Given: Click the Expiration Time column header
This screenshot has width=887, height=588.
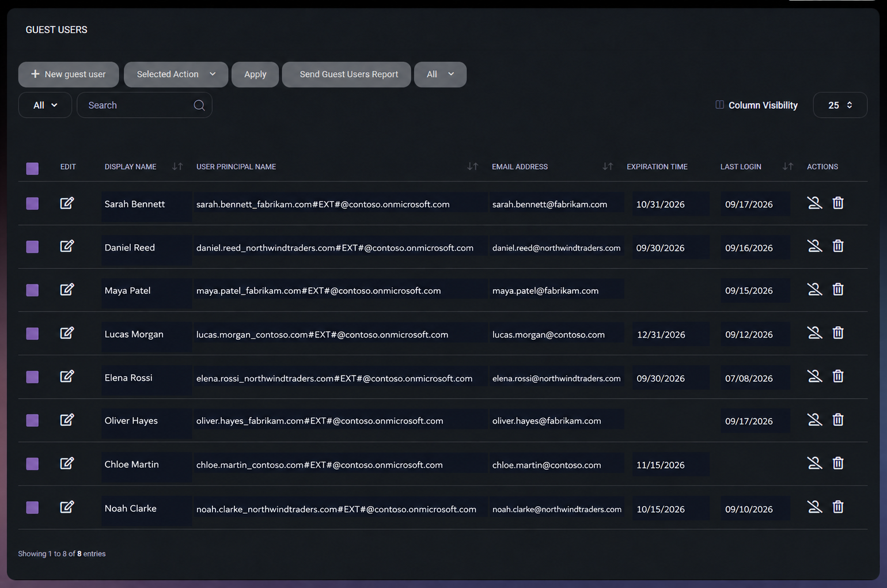Looking at the screenshot, I should (657, 166).
